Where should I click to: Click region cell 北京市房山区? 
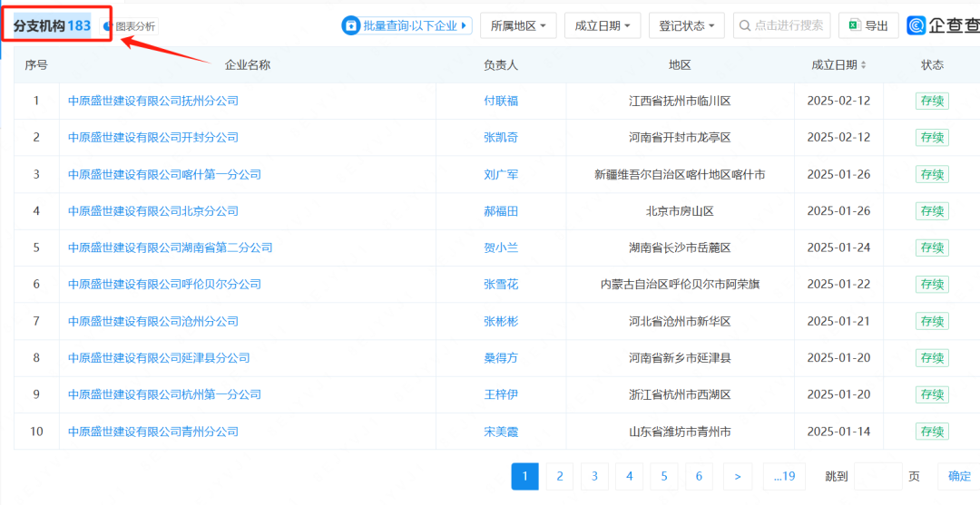pos(680,211)
